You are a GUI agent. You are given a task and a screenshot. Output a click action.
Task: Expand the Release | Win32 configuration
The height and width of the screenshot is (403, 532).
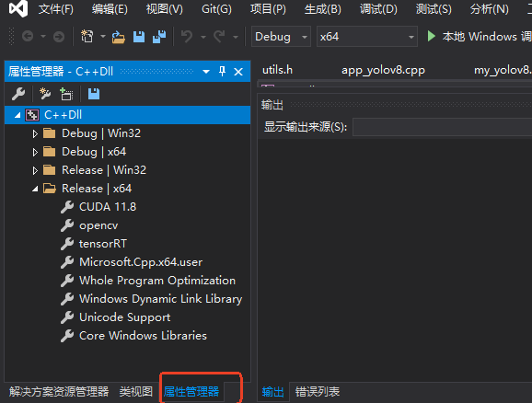pyautogui.click(x=35, y=170)
